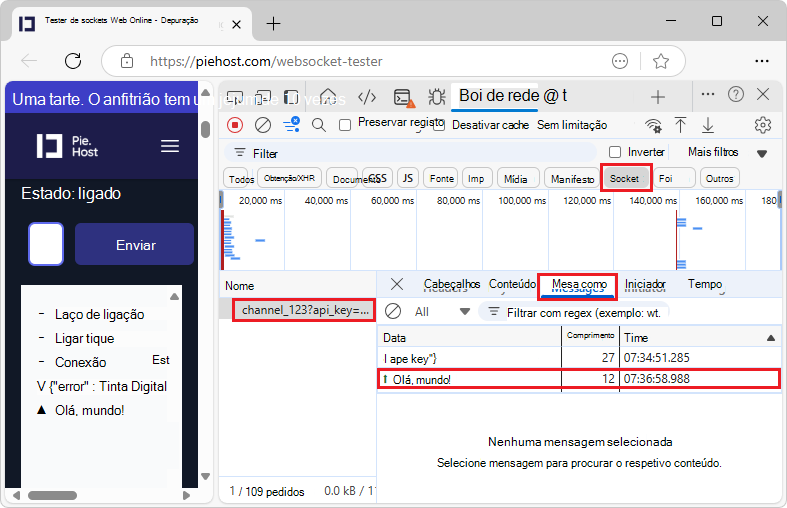This screenshot has height=508, width=787.
Task: Open the Elements code icon
Action: pyautogui.click(x=367, y=96)
